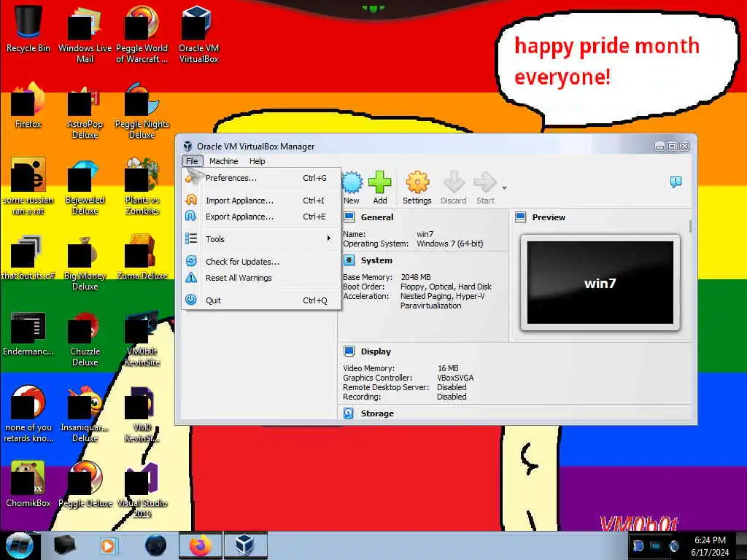
Task: Click the win7 name value in General
Action: pos(425,234)
